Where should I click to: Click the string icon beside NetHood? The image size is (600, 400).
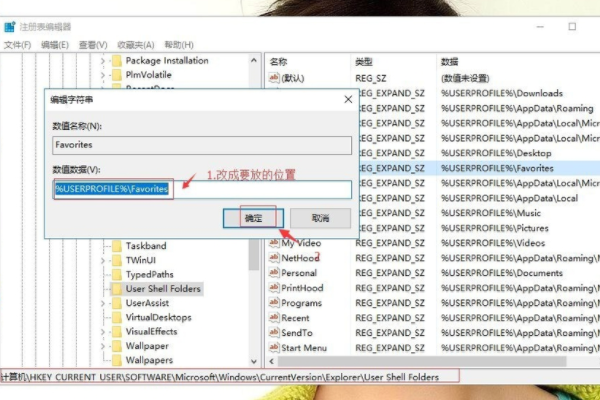(x=274, y=258)
